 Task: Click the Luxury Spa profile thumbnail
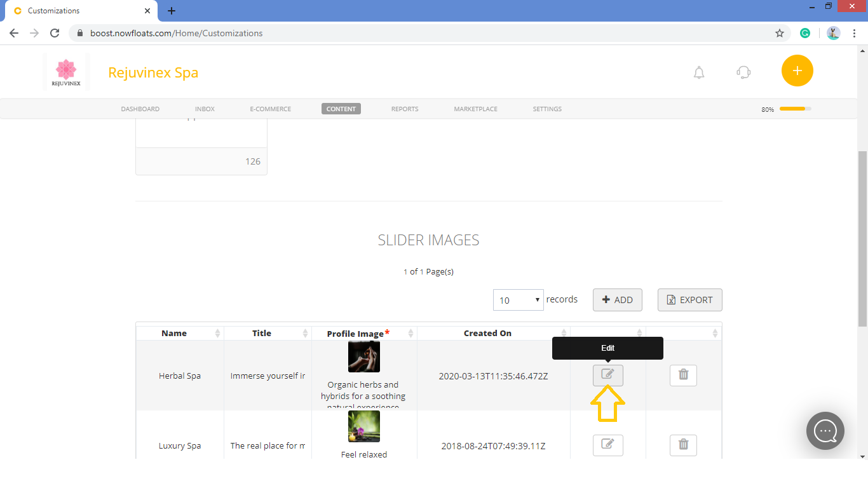[x=364, y=426]
